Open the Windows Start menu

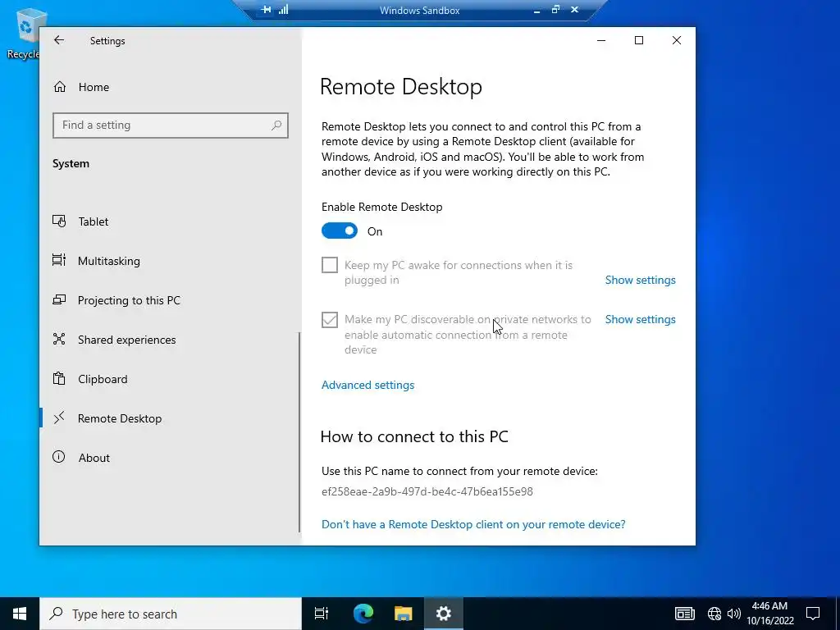(20, 614)
